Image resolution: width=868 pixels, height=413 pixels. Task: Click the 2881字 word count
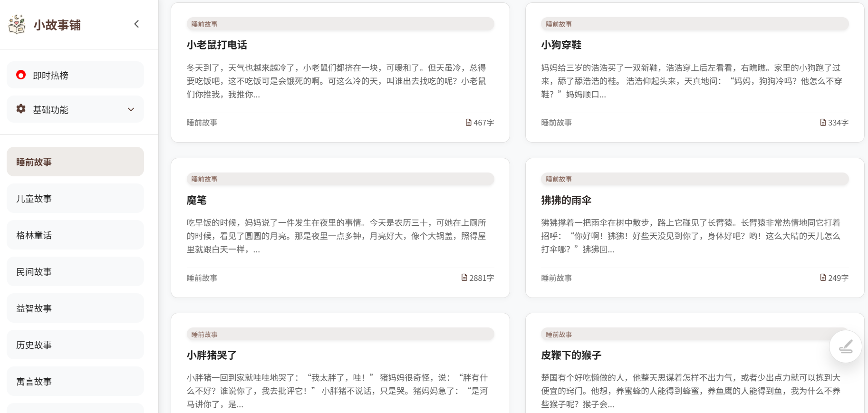[x=482, y=278]
